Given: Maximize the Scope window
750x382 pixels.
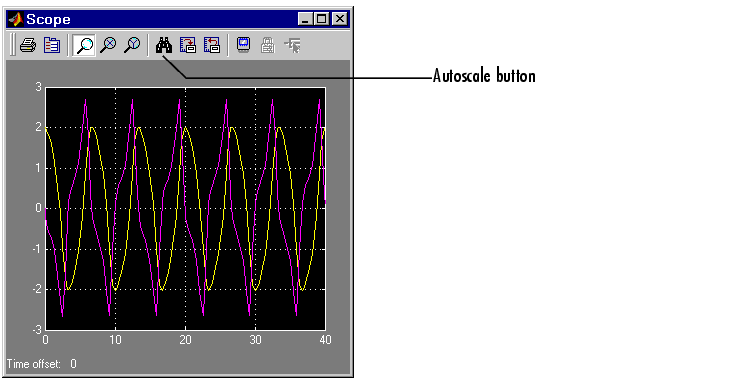Looking at the screenshot, I should click(321, 19).
